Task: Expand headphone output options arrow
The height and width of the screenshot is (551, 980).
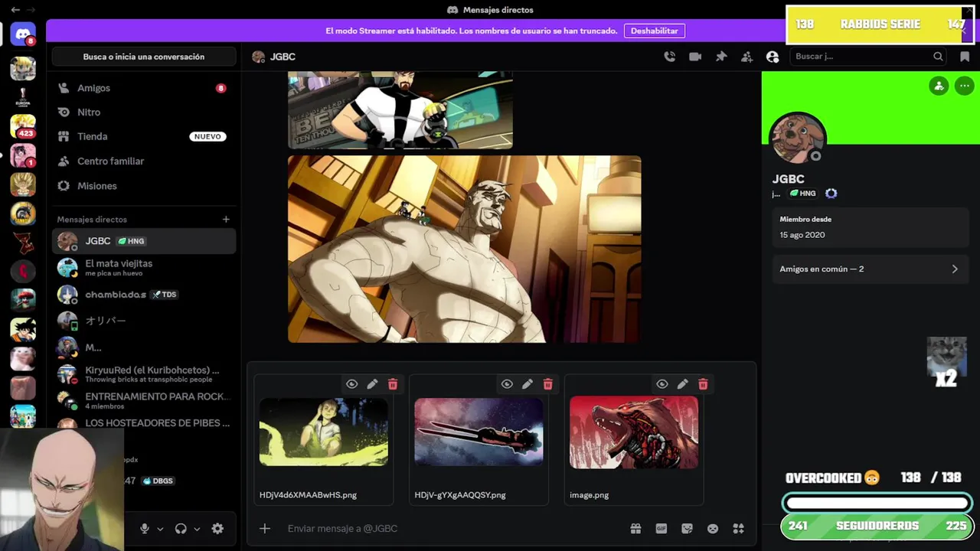Action: click(197, 529)
